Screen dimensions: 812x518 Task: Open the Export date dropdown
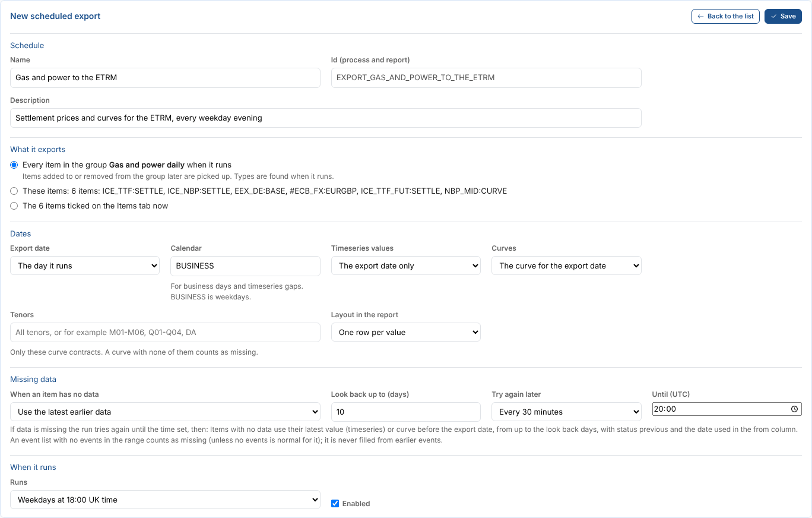coord(85,266)
